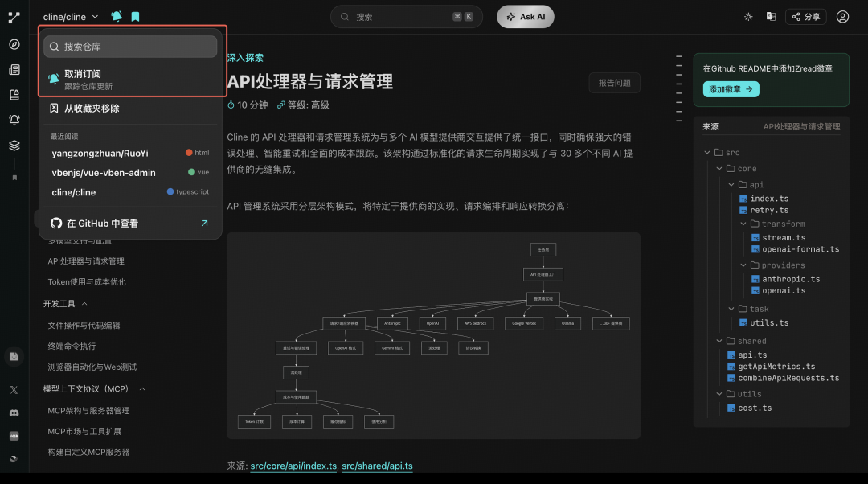Open the compass explore icon
Viewport: 868px width, 484px height.
14,44
